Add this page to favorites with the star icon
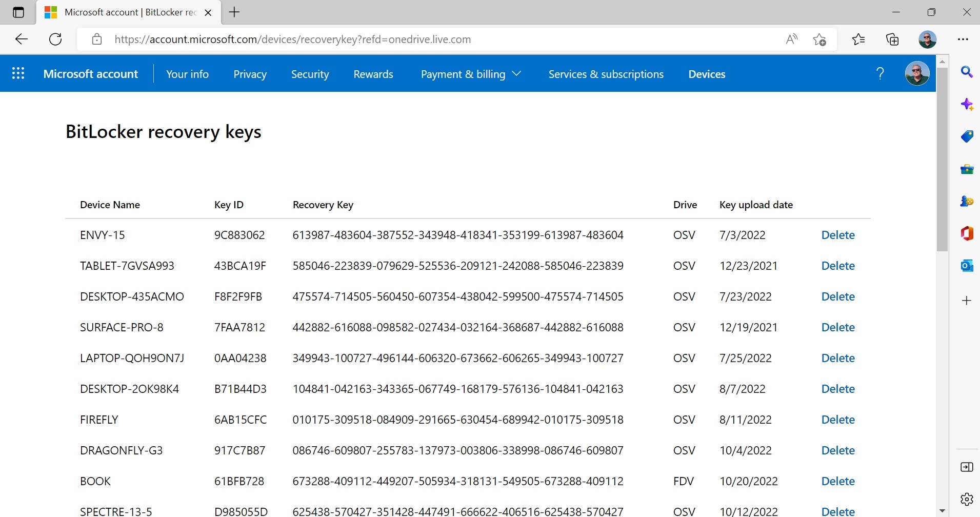 (819, 39)
